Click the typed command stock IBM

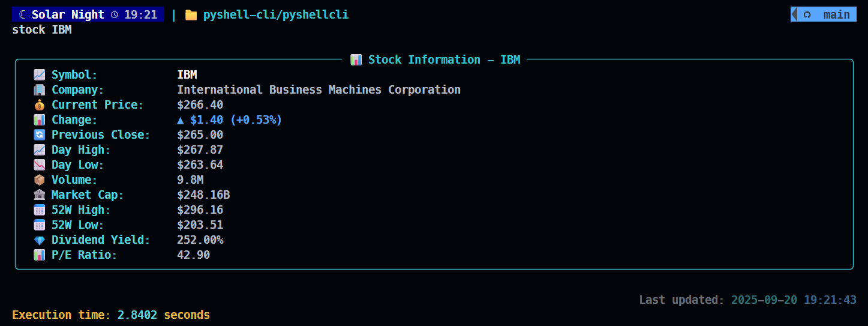41,29
